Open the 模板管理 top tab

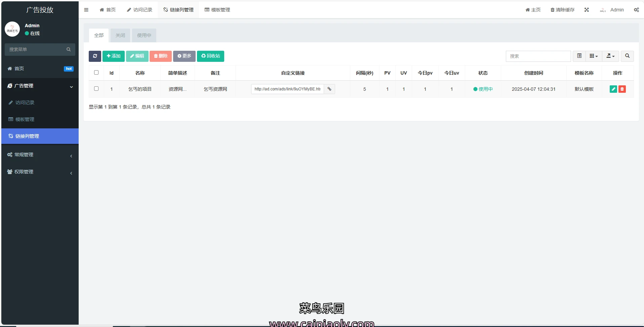click(217, 10)
